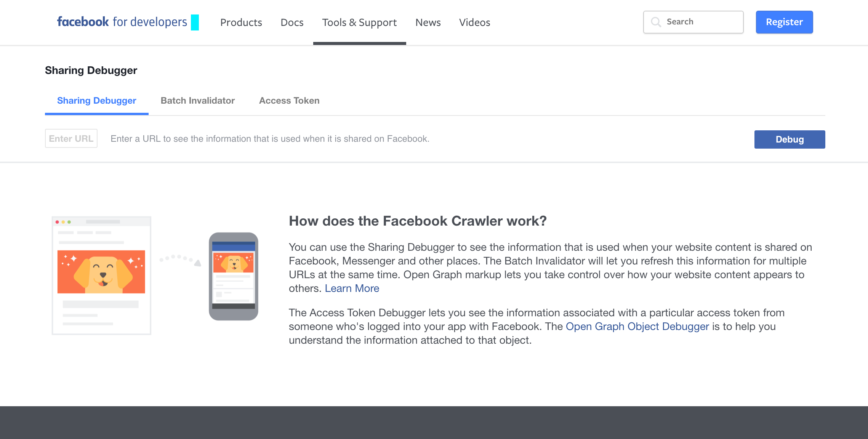The image size is (868, 439).
Task: Click the magnifying glass search icon
Action: click(657, 22)
